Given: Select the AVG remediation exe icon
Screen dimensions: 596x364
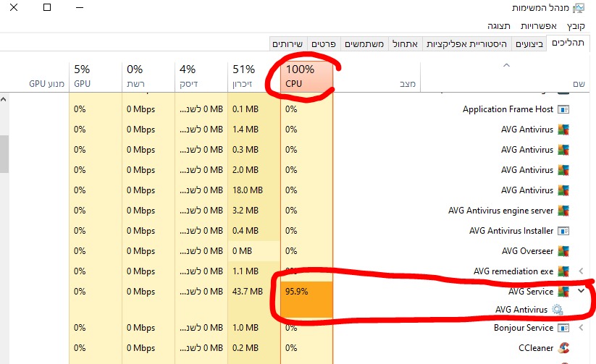Looking at the screenshot, I should 563,271.
